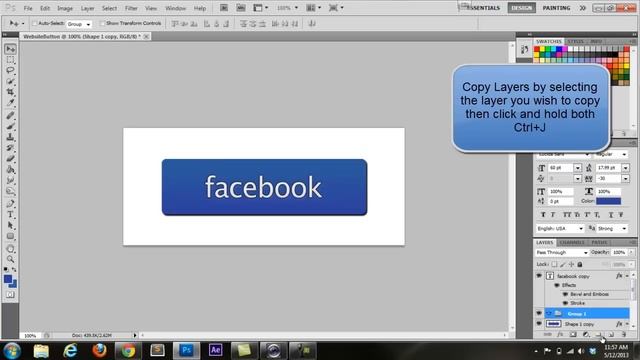Click the Add layer mask icon
640x360 pixels.
[573, 334]
